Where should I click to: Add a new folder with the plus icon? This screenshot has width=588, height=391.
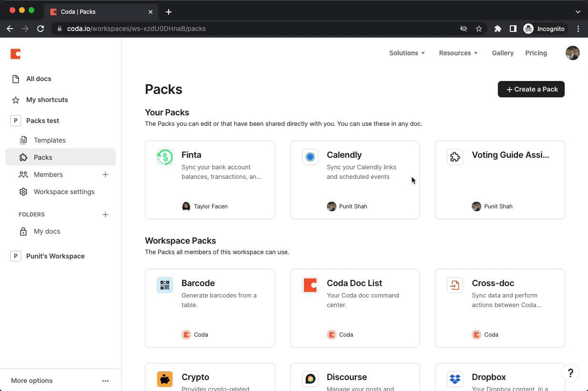[x=105, y=215]
